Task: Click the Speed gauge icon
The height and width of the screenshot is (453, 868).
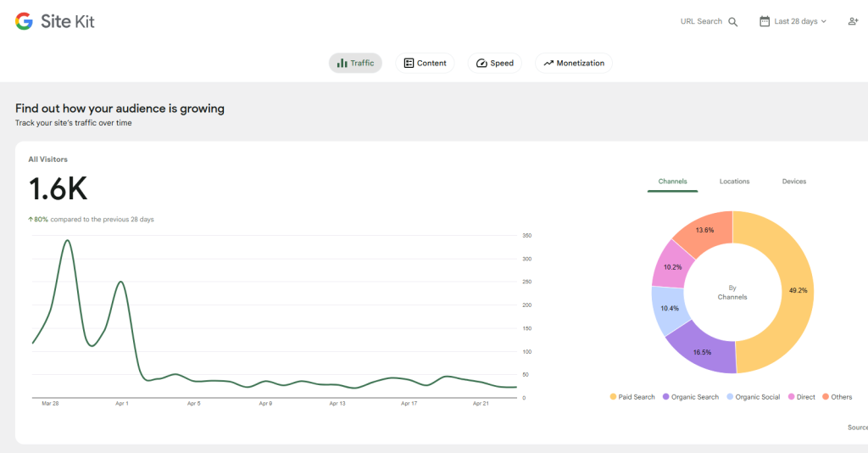Action: click(481, 64)
